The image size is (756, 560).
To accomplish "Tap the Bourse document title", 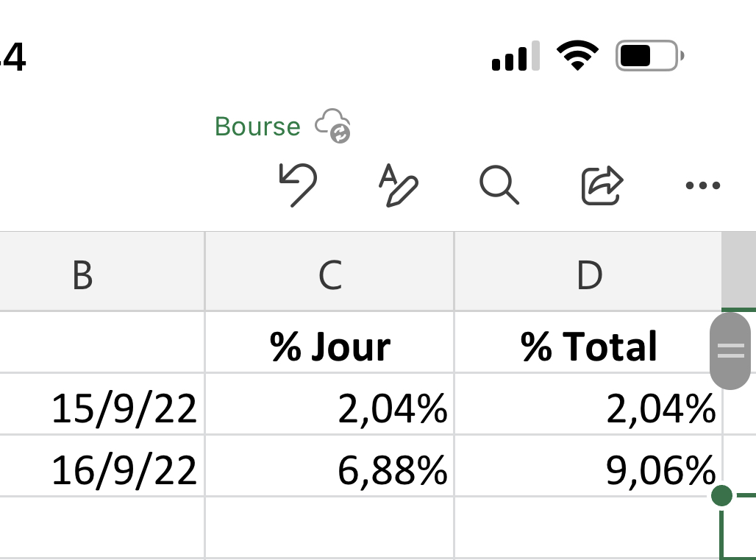I will [257, 127].
